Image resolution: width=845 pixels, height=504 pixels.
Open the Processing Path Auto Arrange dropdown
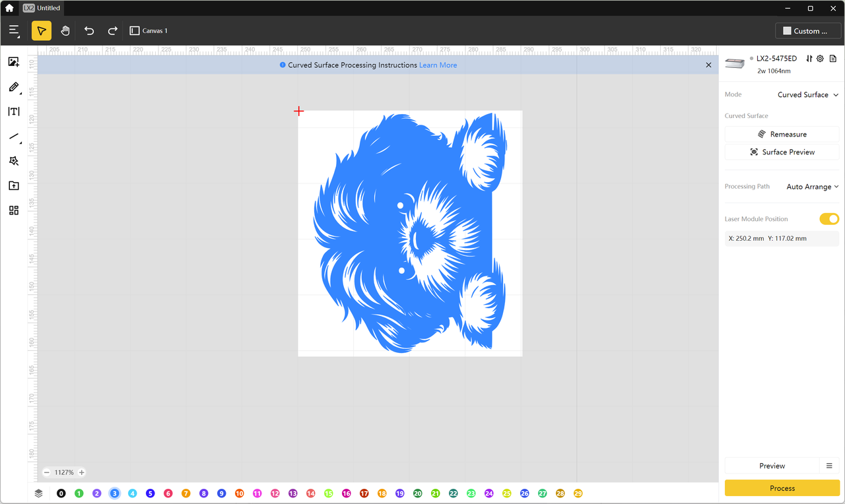coord(812,187)
